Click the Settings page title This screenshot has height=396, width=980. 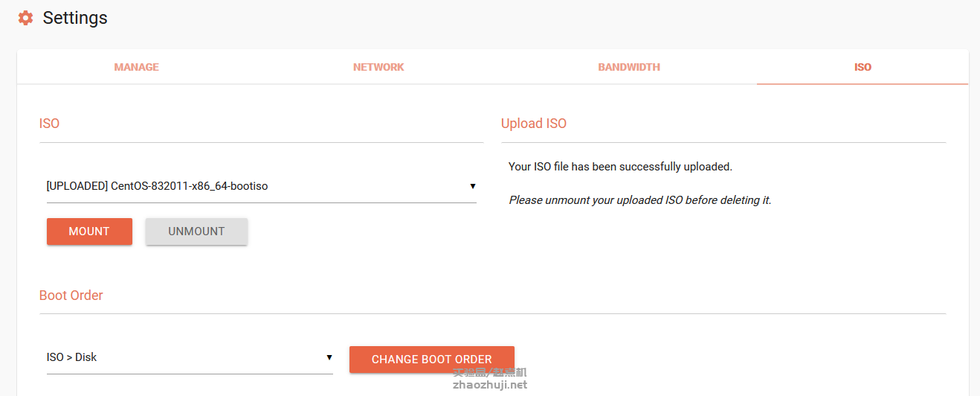pyautogui.click(x=75, y=18)
